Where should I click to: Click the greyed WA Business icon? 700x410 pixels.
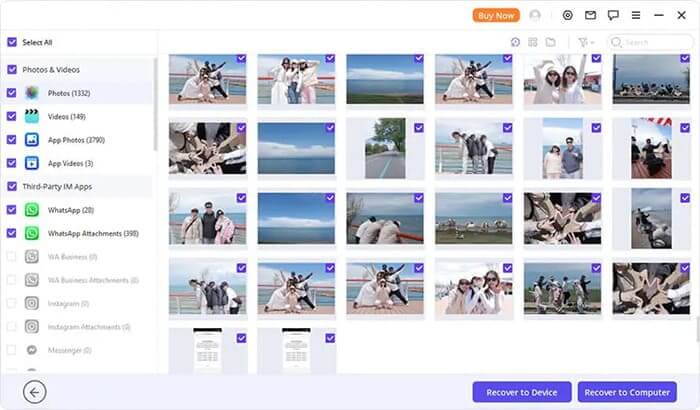[32, 256]
